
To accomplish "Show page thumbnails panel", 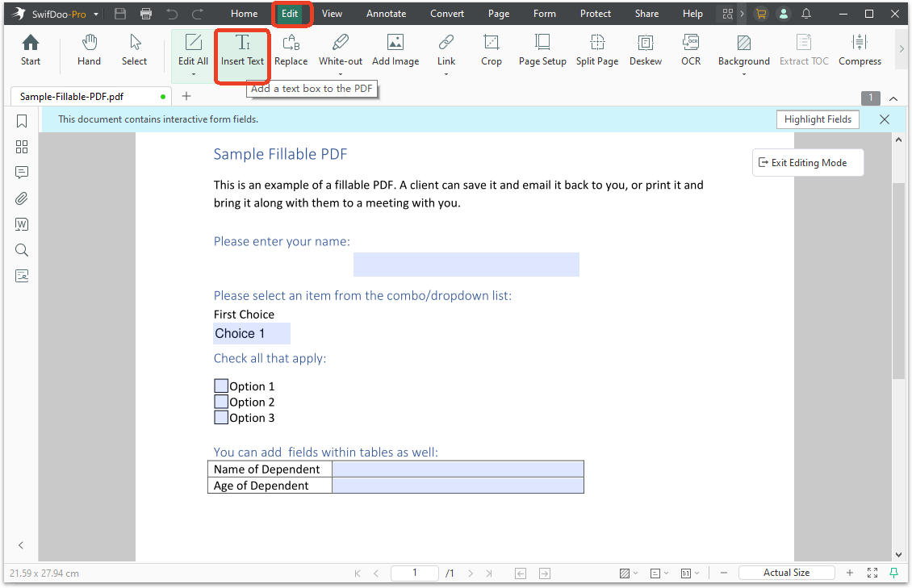I will tap(22, 147).
